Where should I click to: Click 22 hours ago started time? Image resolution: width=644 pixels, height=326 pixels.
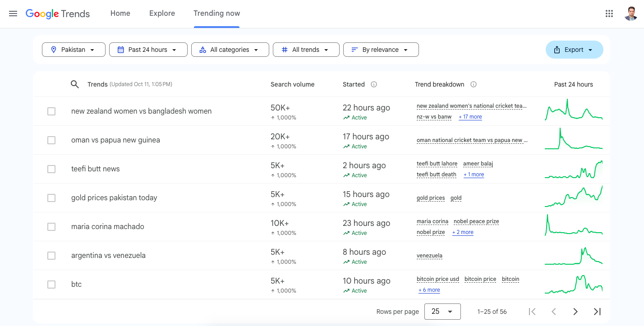pos(366,108)
